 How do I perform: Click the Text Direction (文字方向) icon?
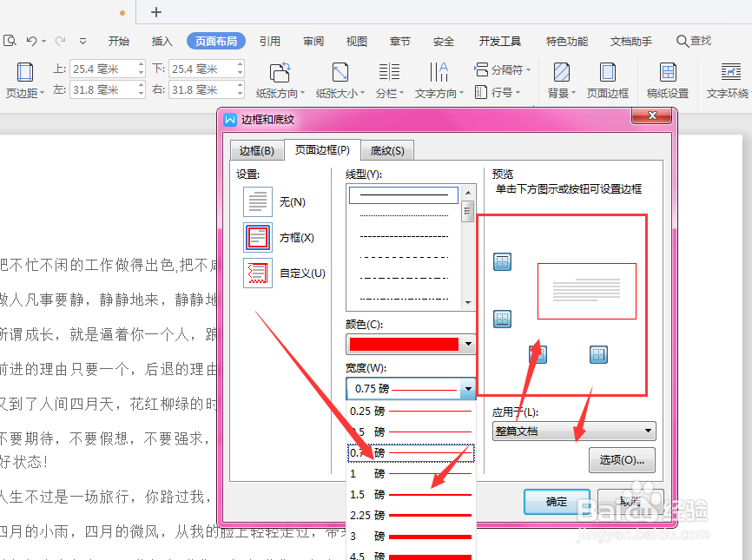coord(439,72)
